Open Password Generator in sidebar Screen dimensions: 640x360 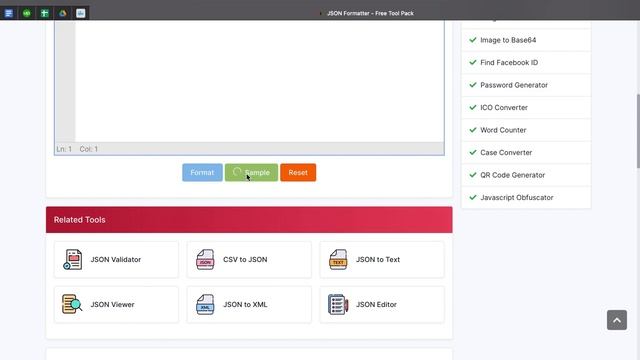coord(526,85)
